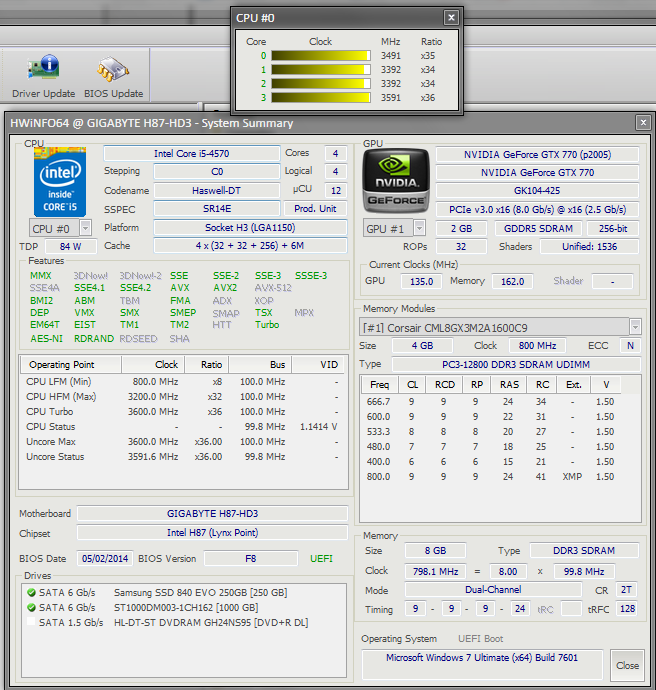This screenshot has width=656, height=690.
Task: Click the 3491 MHz value of core 0
Action: 391,56
